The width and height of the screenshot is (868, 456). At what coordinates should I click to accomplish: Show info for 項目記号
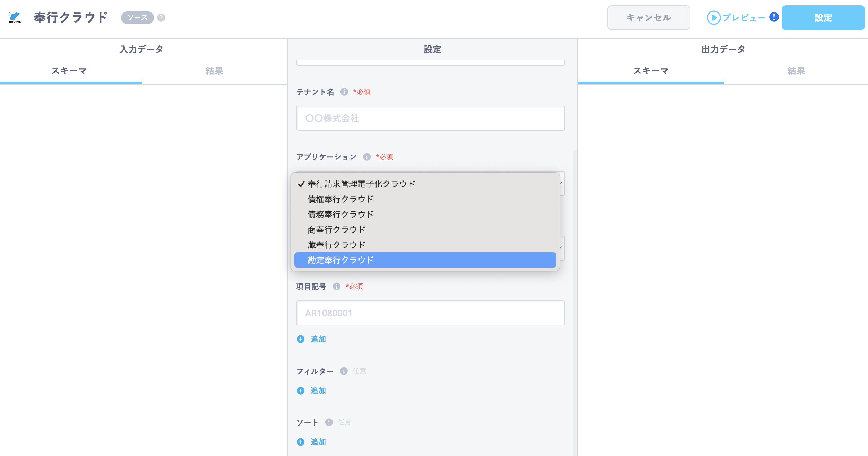[337, 287]
